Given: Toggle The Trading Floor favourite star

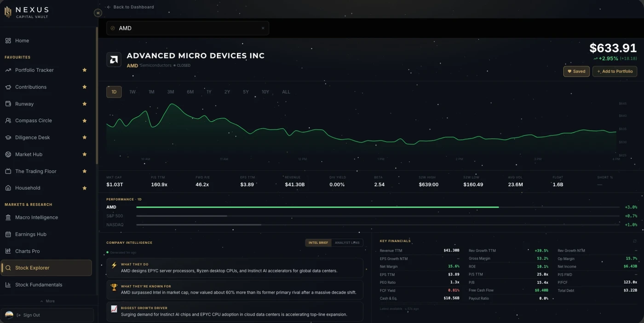Looking at the screenshot, I should coord(85,171).
